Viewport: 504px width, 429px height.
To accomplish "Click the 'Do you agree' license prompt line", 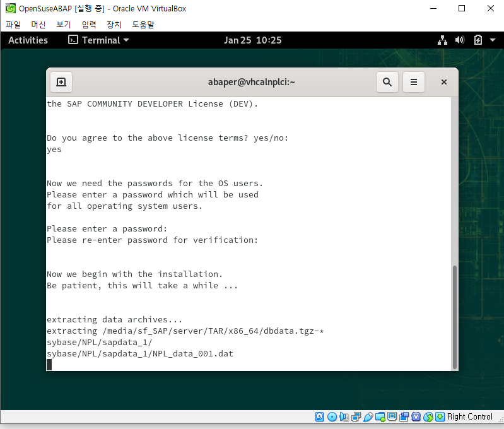I will (x=167, y=138).
